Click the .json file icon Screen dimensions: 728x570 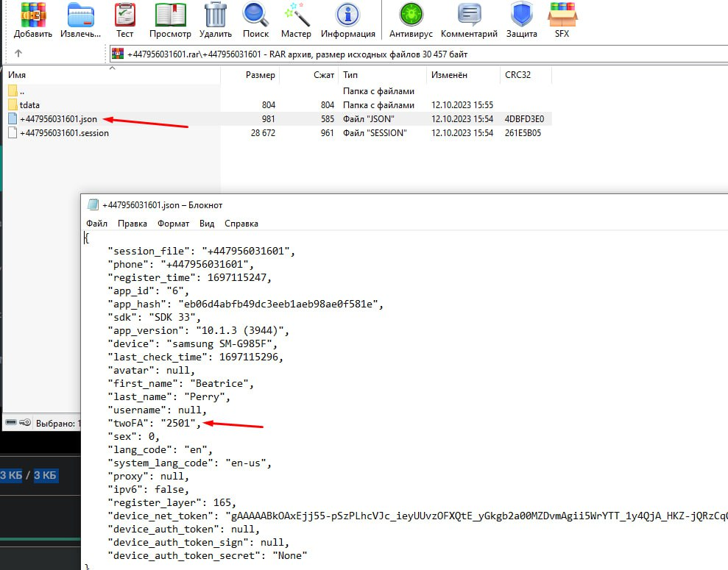[x=13, y=118]
